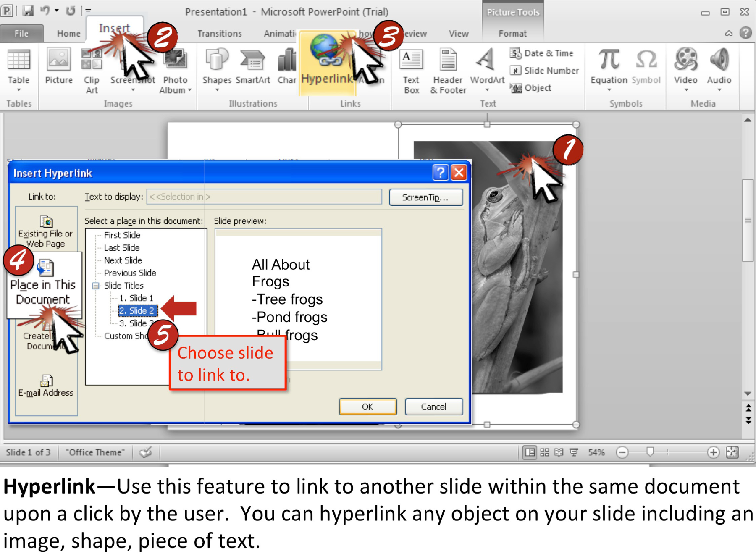Insert an Object from the Text group
Image resolution: width=756 pixels, height=554 pixels.
pyautogui.click(x=531, y=88)
